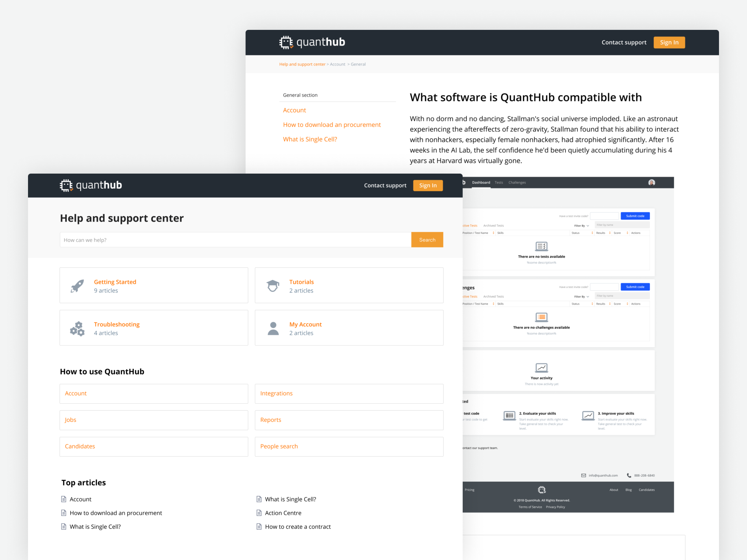Click the Improve your skills chart icon
747x560 pixels.
tap(588, 416)
